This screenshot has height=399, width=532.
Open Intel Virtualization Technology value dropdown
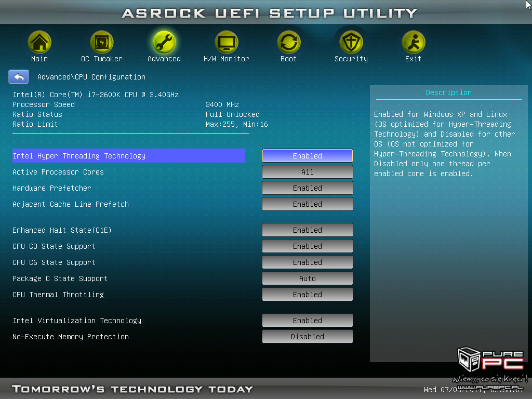[308, 321]
